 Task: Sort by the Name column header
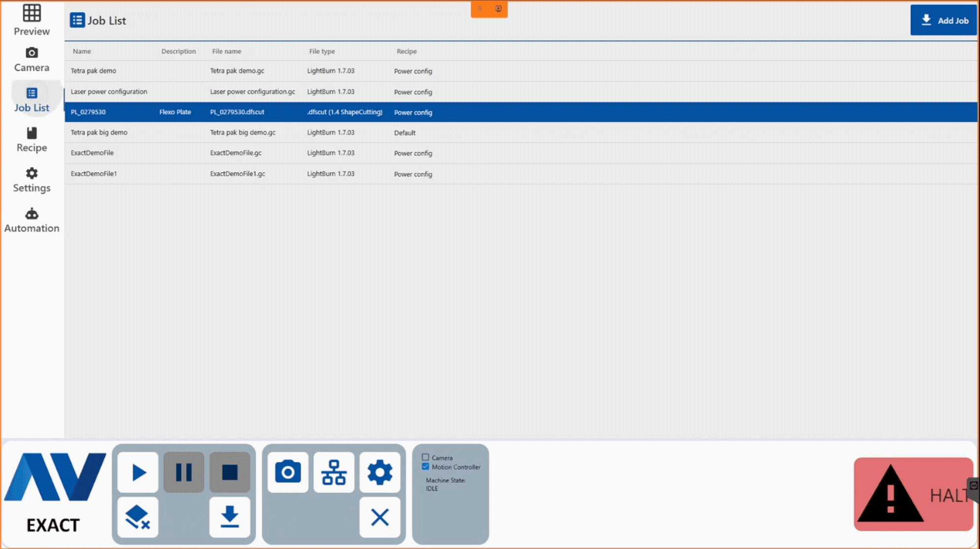[82, 51]
